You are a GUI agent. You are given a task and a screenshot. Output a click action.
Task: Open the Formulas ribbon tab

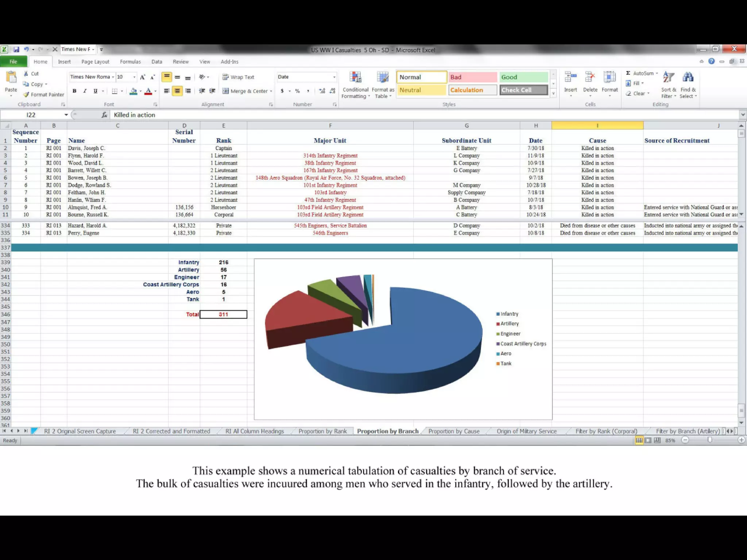click(x=130, y=62)
